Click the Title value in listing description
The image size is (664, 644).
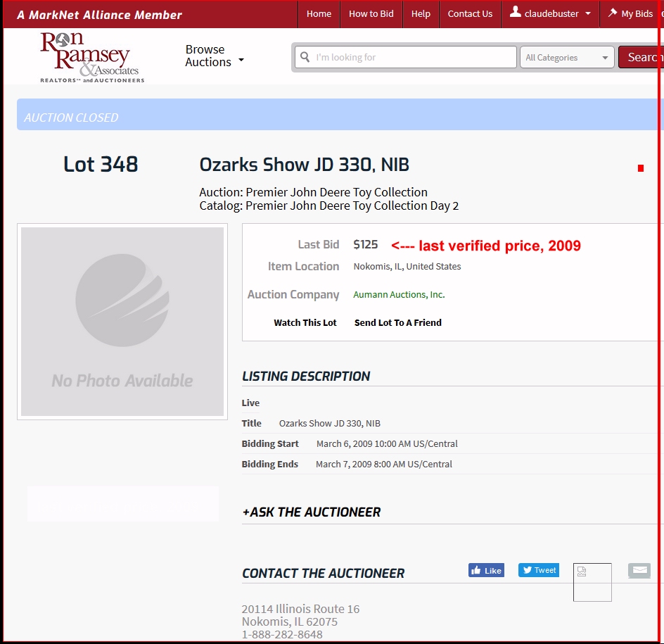pyautogui.click(x=329, y=423)
